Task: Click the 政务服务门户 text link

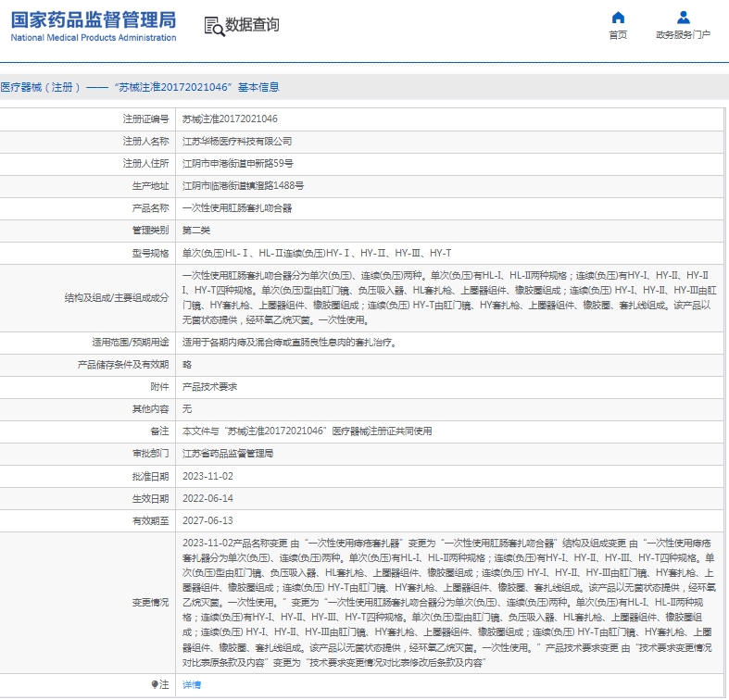Action: (683, 35)
